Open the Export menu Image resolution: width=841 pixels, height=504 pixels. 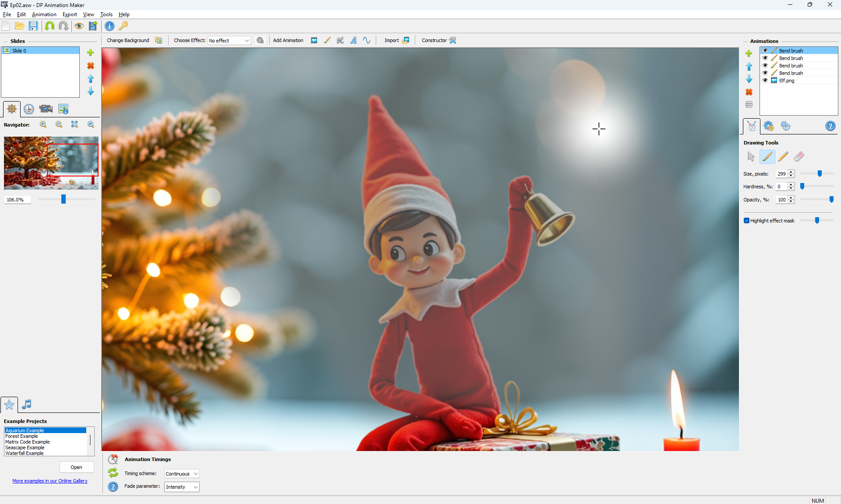click(70, 14)
